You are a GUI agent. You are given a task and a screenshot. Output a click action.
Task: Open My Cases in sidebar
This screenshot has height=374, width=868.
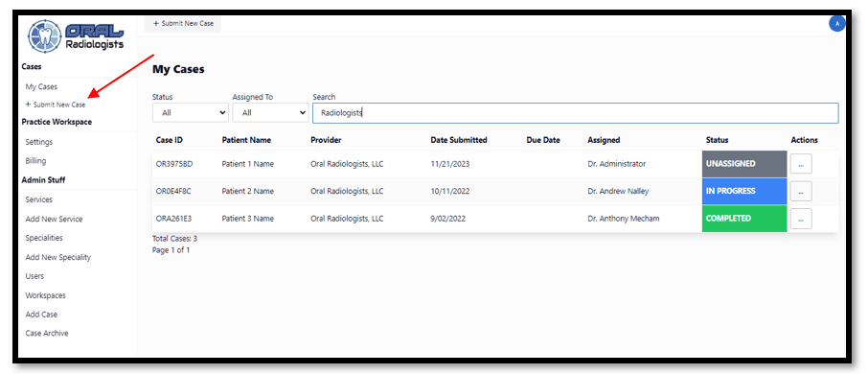tap(41, 86)
